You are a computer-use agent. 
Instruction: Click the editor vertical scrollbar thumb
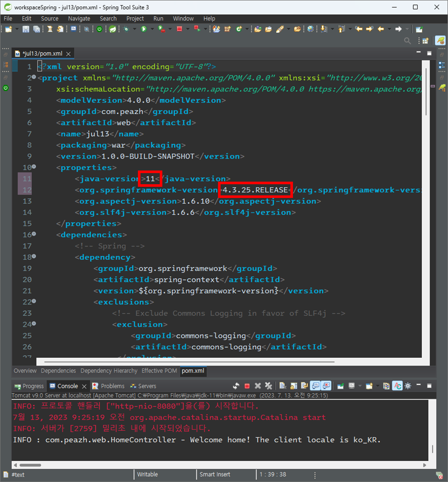(426, 92)
